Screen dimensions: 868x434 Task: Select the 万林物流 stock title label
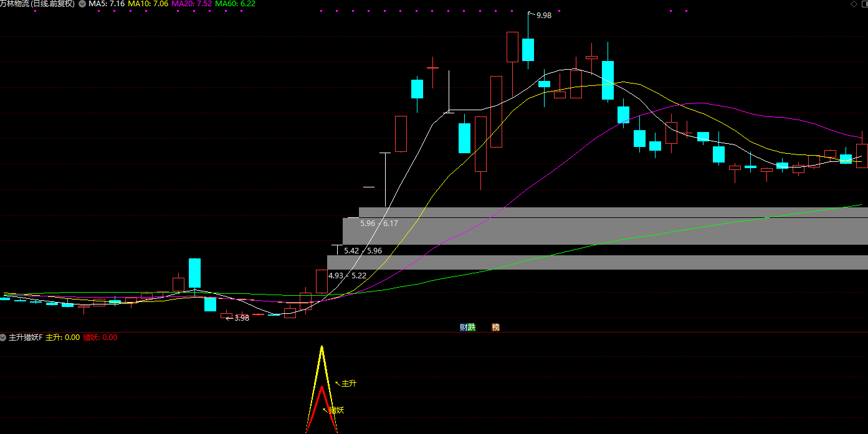point(37,4)
